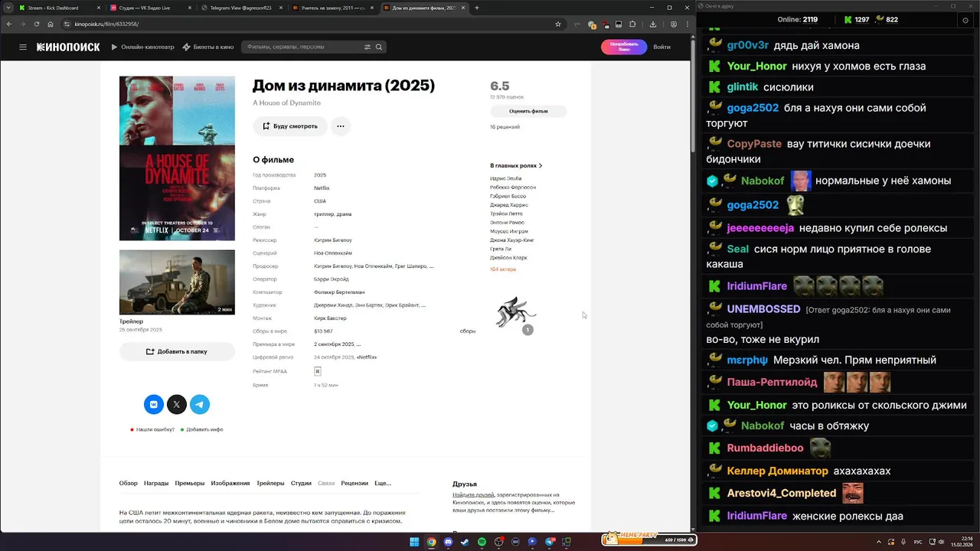
Task: Click the Войти login link
Action: point(661,47)
